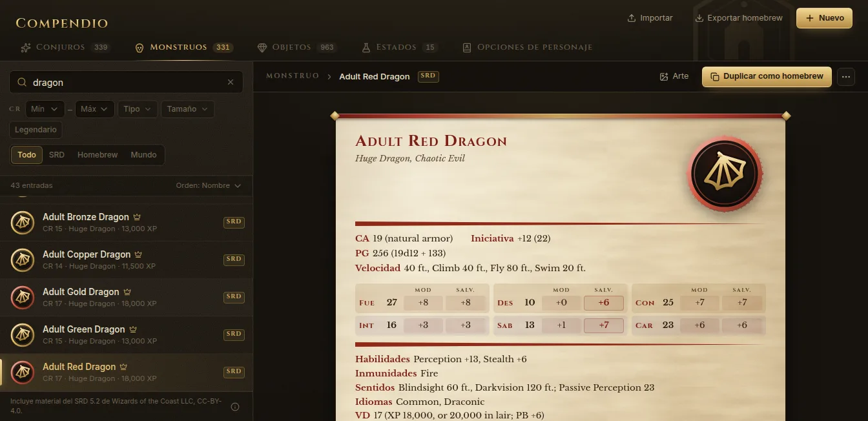Click the Arte image icon
This screenshot has width=868, height=421.
coord(663,77)
